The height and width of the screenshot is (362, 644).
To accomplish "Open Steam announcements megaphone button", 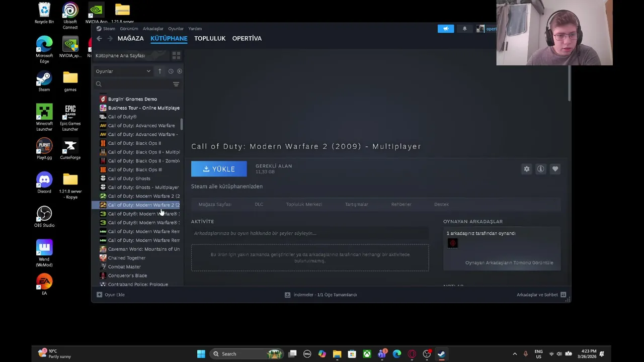I will point(446,29).
